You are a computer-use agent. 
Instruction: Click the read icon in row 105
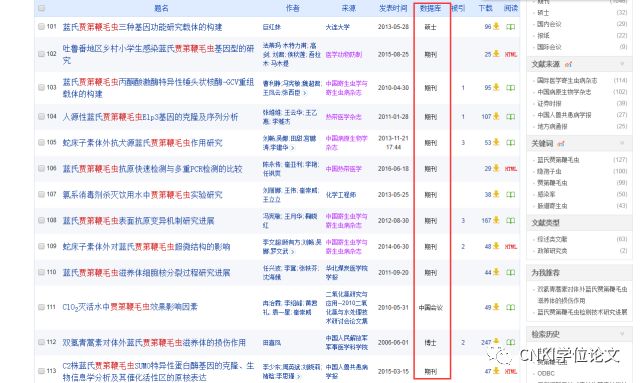511,143
